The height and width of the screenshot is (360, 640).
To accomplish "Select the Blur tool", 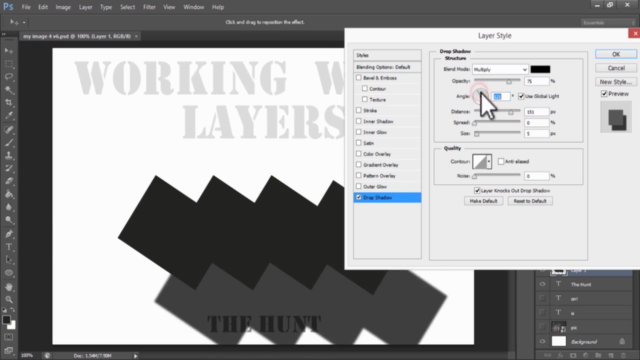I will pos(9,207).
